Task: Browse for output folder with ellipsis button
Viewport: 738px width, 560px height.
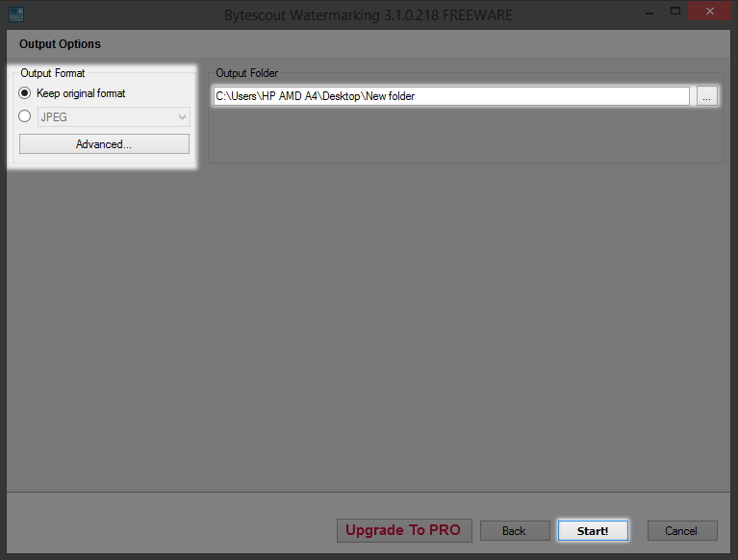Action: (706, 96)
